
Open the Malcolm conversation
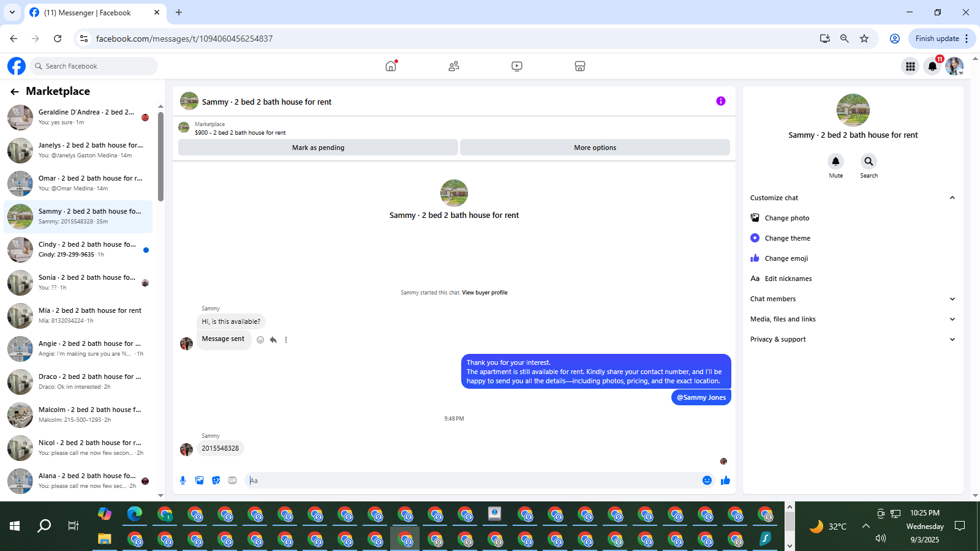click(x=78, y=415)
